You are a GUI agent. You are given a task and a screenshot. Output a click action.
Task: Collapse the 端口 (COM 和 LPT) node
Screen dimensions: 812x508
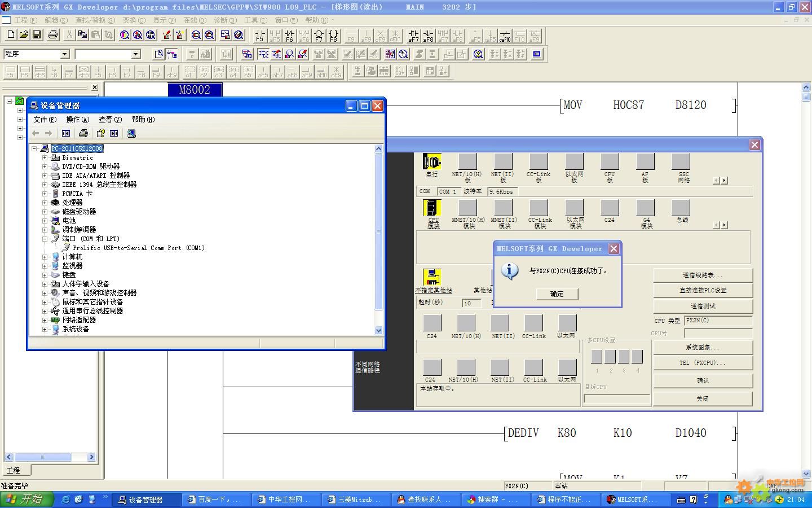pos(45,239)
